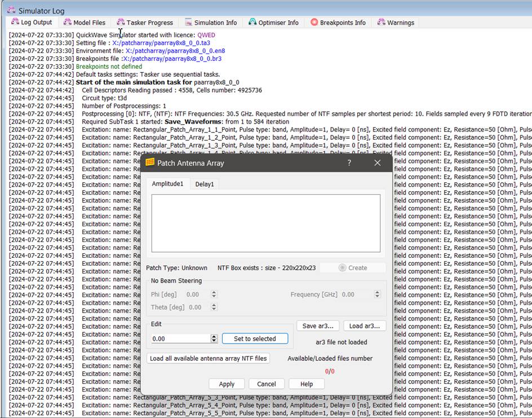Click the Theta [deg] value field
The width and height of the screenshot is (532, 418).
click(x=198, y=307)
